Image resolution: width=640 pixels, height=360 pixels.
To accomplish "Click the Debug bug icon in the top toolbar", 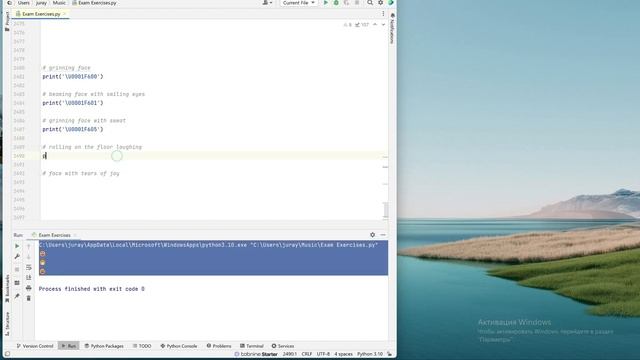I will (336, 3).
